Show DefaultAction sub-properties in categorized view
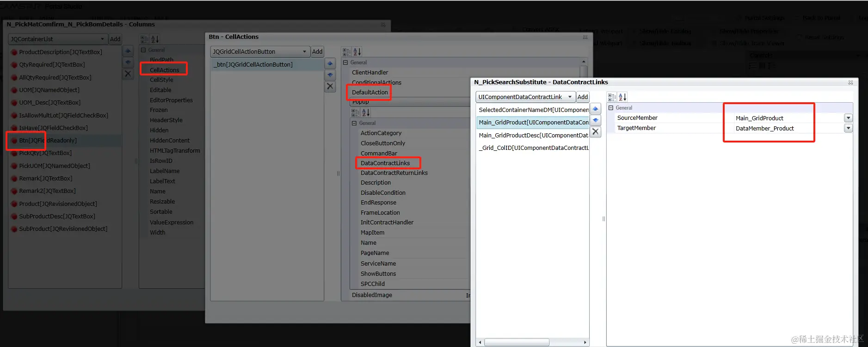Screen dimensions: 868x347 point(355,112)
